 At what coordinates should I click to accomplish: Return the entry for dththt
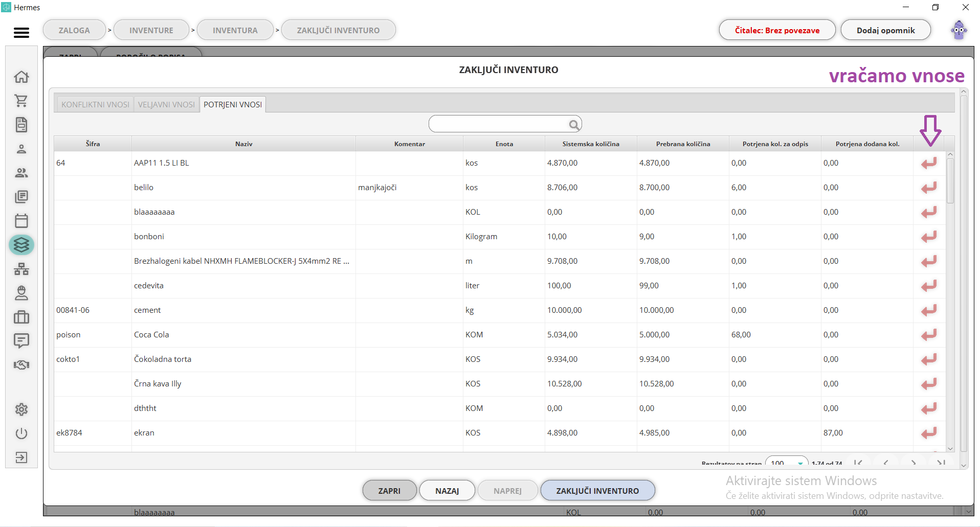pyautogui.click(x=929, y=408)
